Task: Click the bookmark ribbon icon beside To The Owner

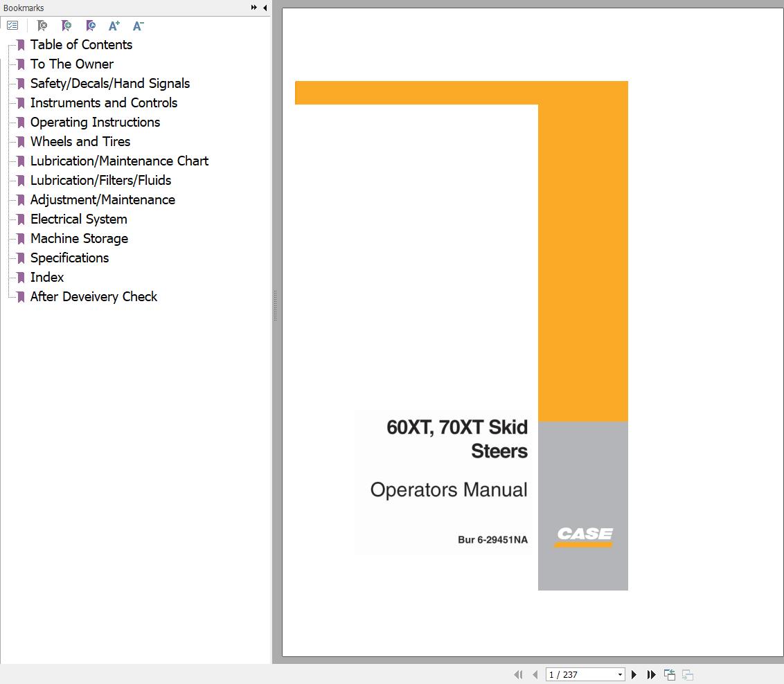Action: click(21, 64)
